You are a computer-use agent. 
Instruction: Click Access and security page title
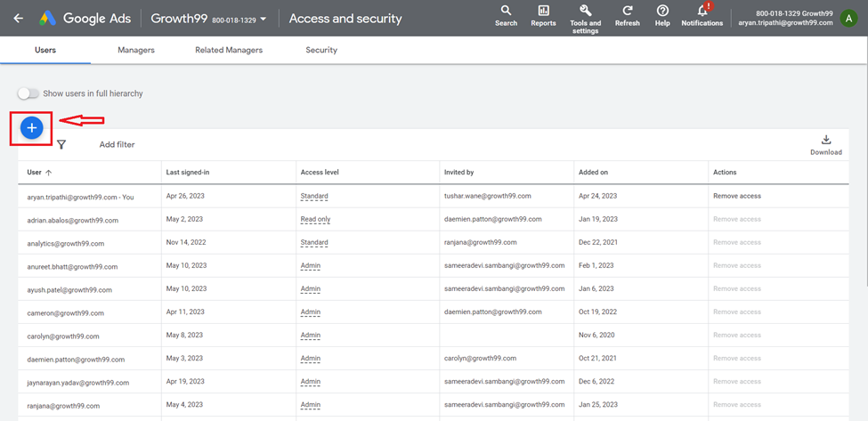click(345, 19)
